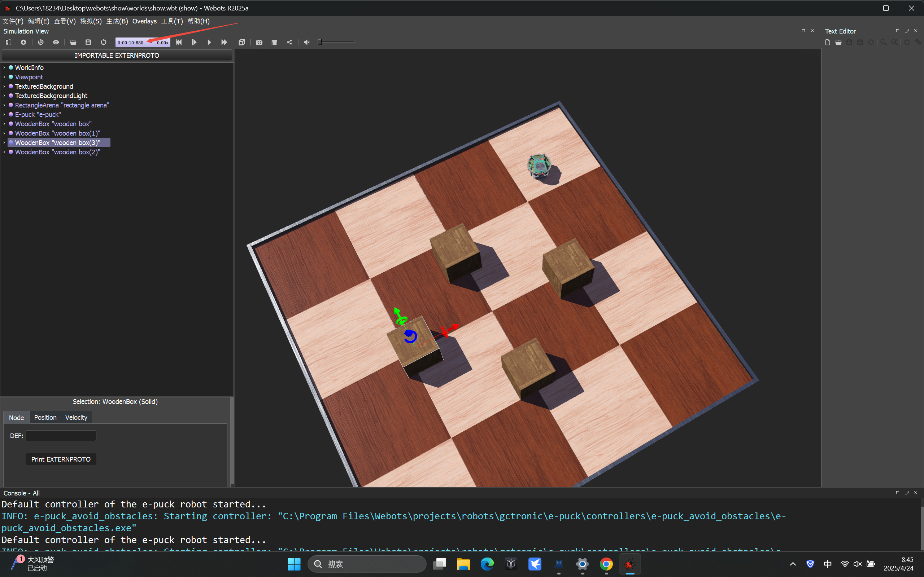
Task: Run simulation in fast-forward mode
Action: point(224,42)
